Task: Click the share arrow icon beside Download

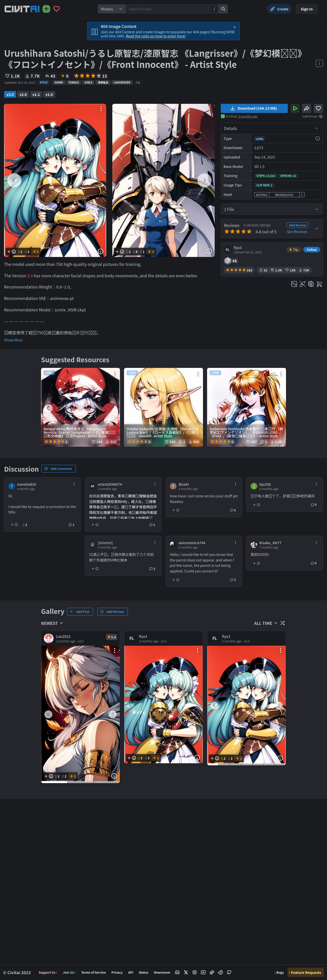Action: click(x=306, y=108)
